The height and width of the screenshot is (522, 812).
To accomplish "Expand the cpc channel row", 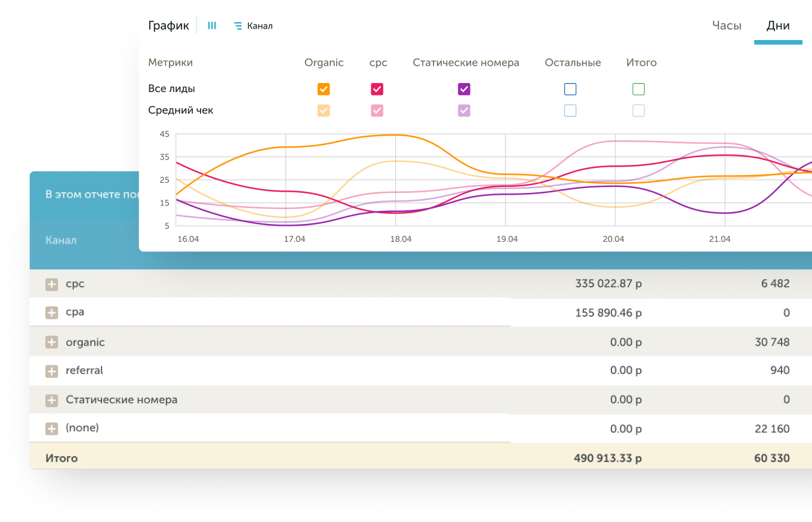I will pyautogui.click(x=52, y=284).
